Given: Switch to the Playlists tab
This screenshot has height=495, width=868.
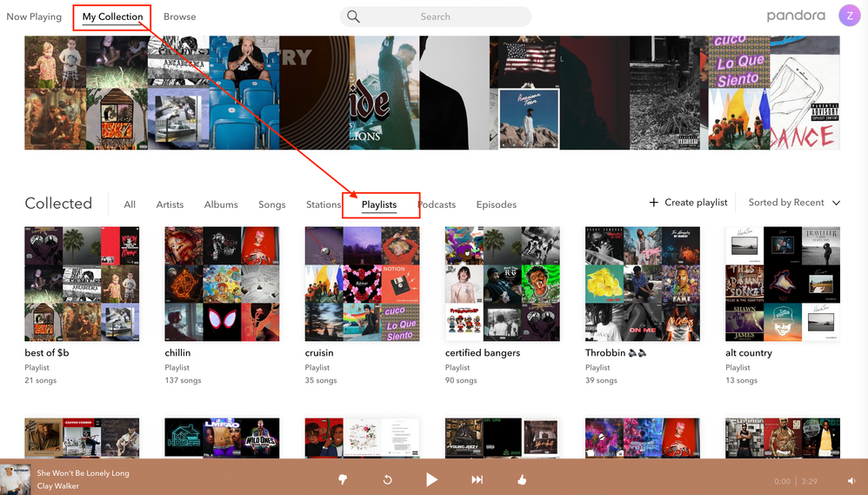Looking at the screenshot, I should (x=379, y=204).
